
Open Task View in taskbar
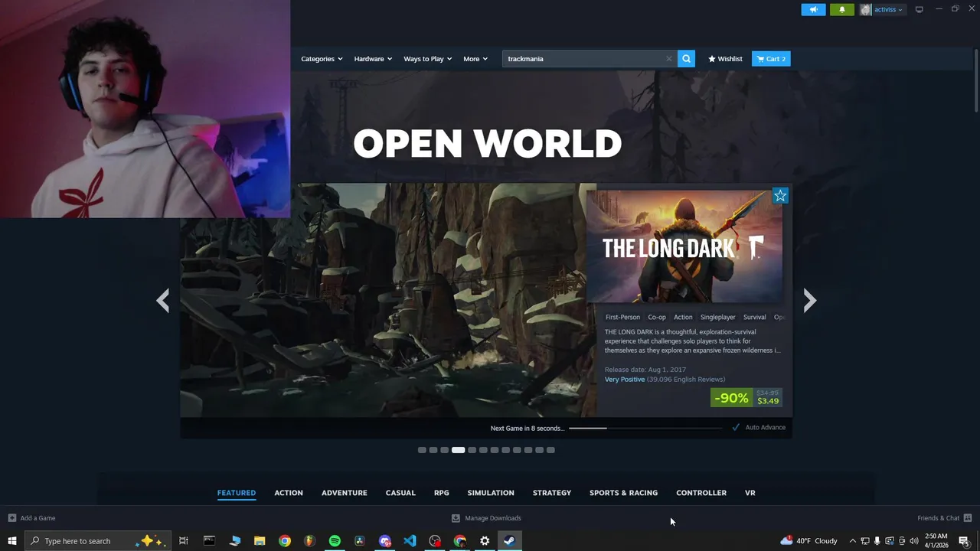(184, 541)
